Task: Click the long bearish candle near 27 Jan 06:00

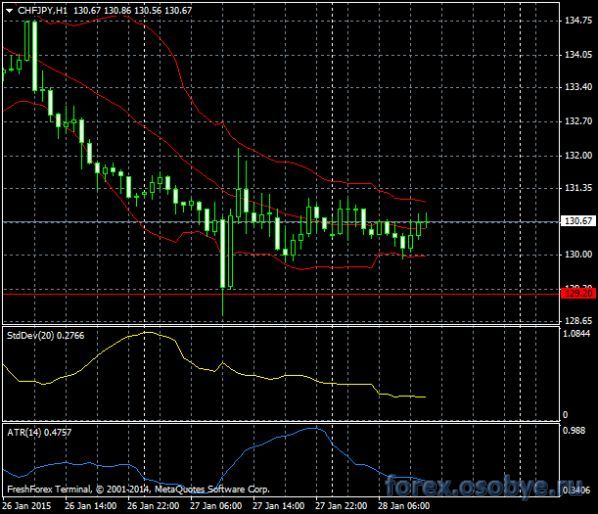Action: pyautogui.click(x=223, y=254)
